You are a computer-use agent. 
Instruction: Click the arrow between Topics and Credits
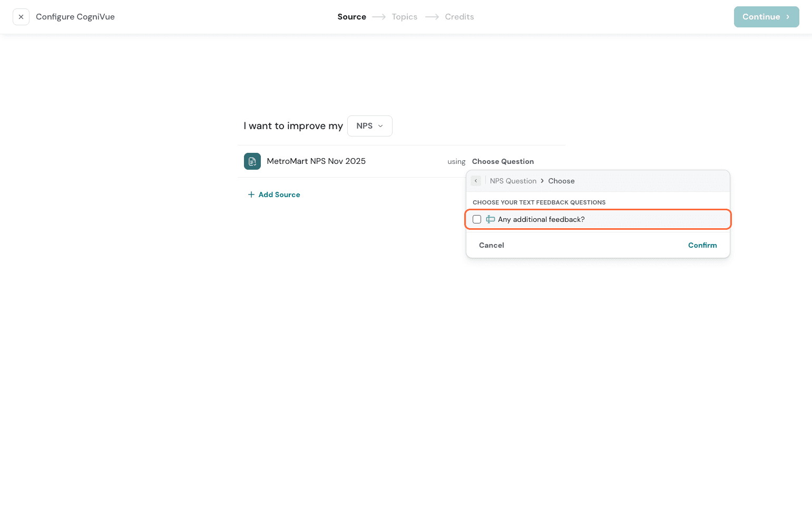[x=432, y=17]
